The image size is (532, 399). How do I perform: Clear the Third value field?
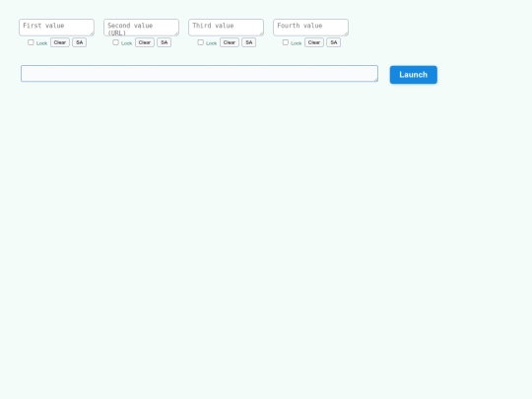pos(230,42)
